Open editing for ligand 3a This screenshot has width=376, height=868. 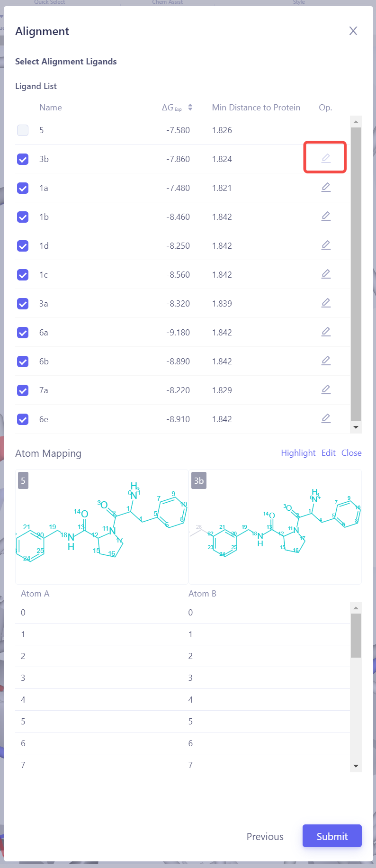(325, 303)
